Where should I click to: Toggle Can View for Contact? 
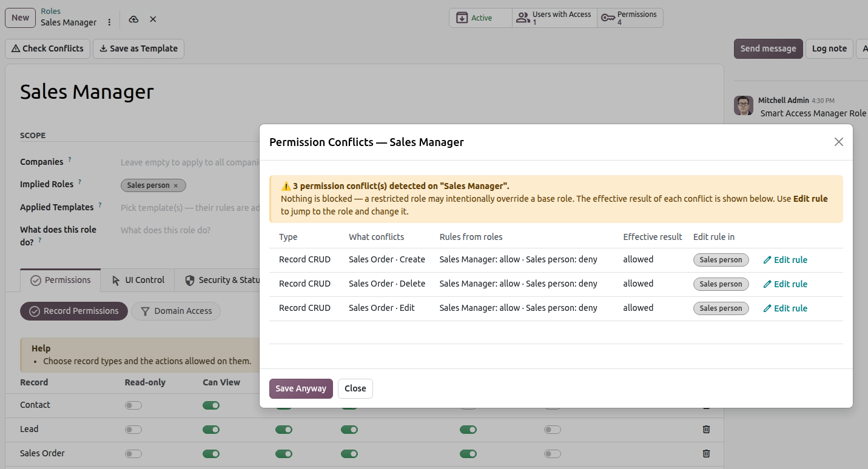[211, 405]
